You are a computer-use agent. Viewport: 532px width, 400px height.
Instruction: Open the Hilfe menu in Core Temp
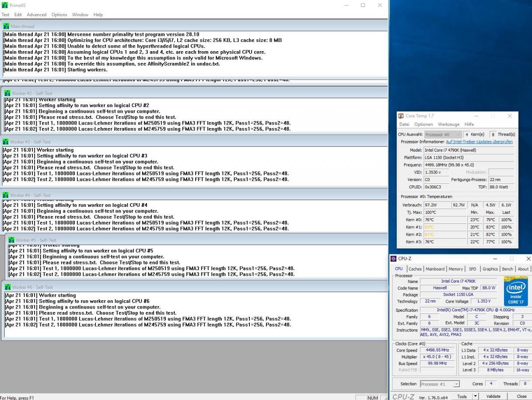(469, 125)
